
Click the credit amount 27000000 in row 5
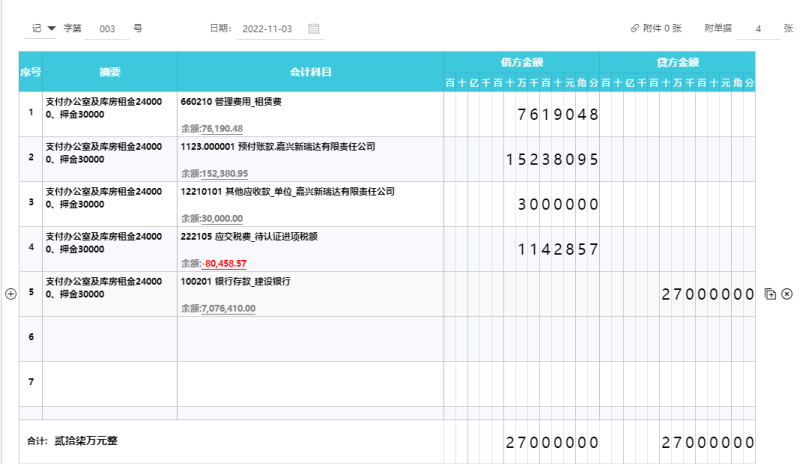(x=707, y=294)
